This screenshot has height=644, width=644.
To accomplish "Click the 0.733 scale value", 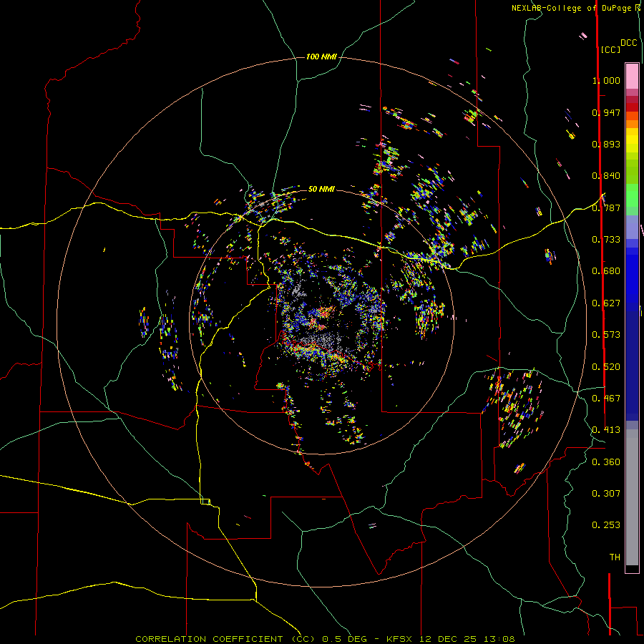I will click(606, 240).
